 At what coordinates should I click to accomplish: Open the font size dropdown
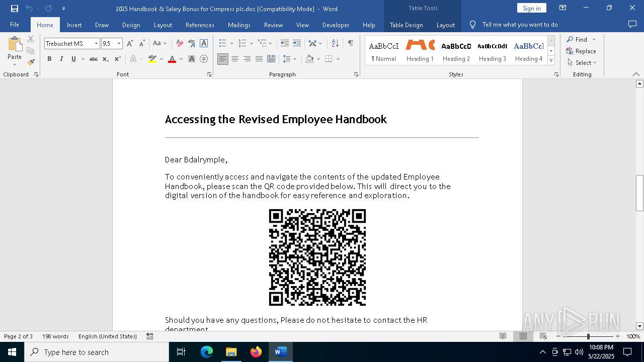click(119, 44)
